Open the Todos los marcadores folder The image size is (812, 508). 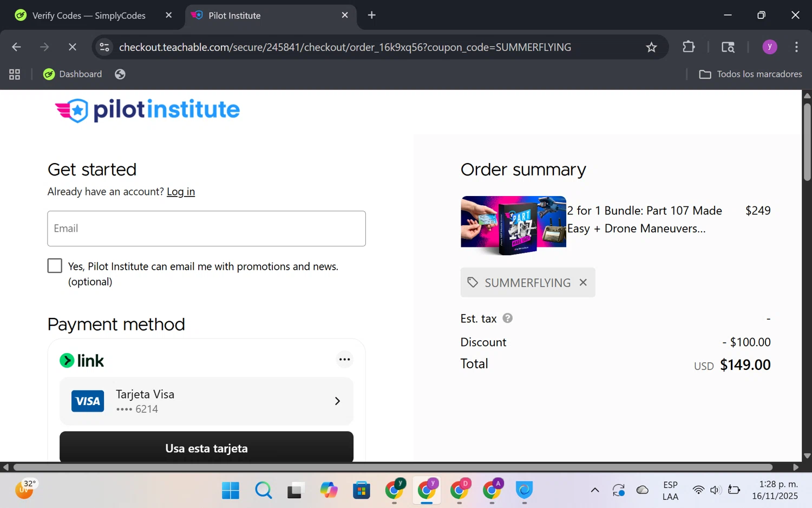click(x=750, y=74)
